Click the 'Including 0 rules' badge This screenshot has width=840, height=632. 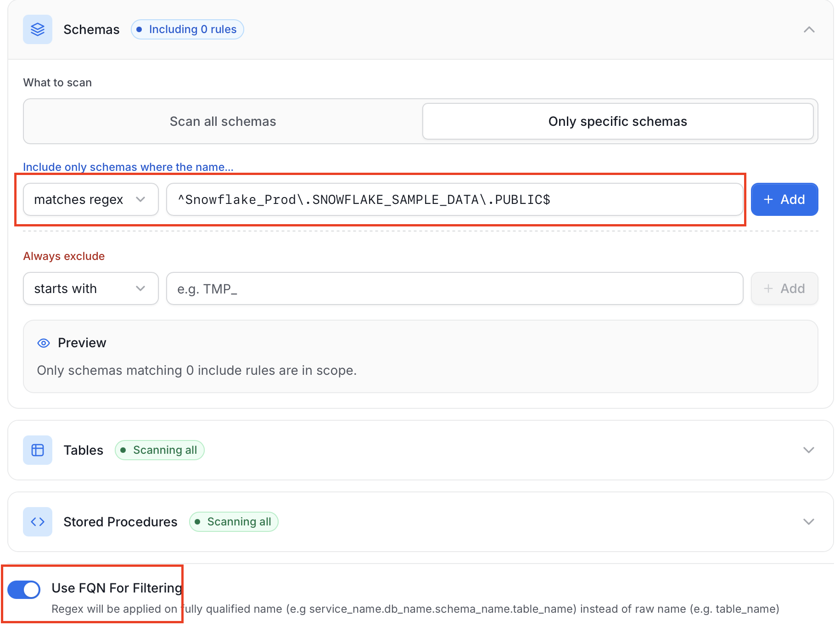(187, 29)
